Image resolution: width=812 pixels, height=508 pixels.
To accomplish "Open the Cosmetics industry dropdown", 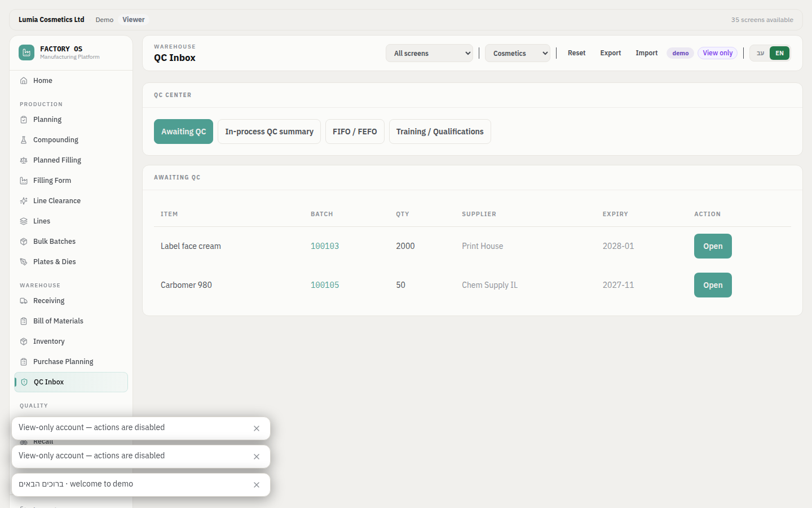I will (518, 53).
